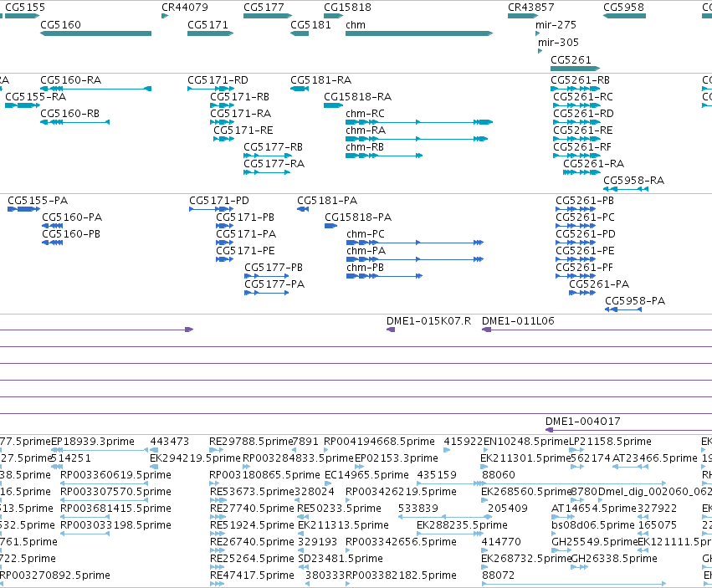The width and height of the screenshot is (712, 588).
Task: Click the CG5160 gene label in top track
Action: (x=60, y=25)
